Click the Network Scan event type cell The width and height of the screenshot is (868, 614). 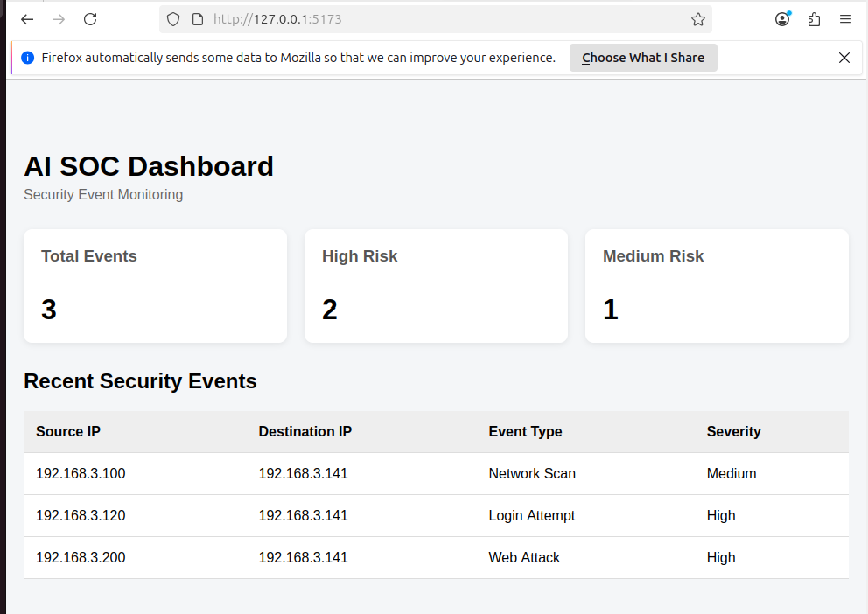click(x=532, y=473)
